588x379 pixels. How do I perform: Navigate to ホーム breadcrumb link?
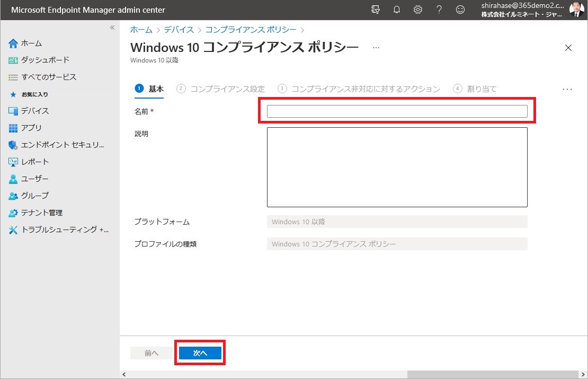pyautogui.click(x=141, y=30)
